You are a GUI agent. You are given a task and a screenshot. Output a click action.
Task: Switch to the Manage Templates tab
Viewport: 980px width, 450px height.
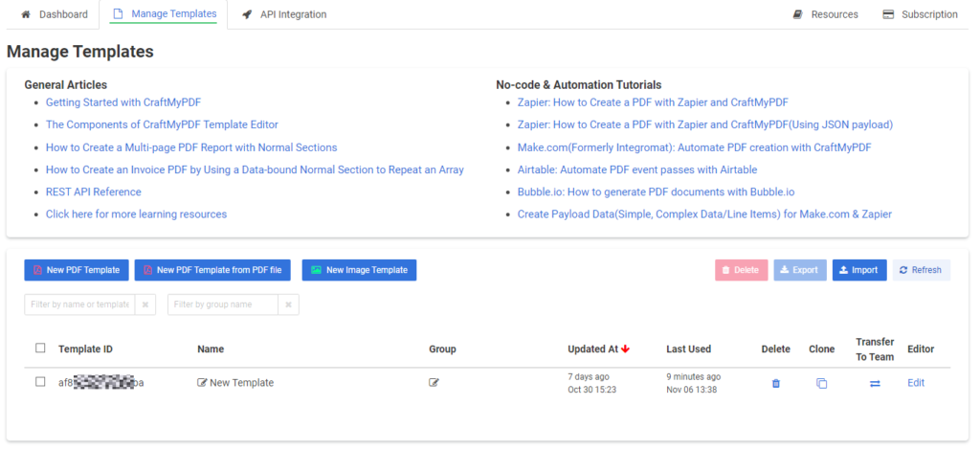[163, 13]
